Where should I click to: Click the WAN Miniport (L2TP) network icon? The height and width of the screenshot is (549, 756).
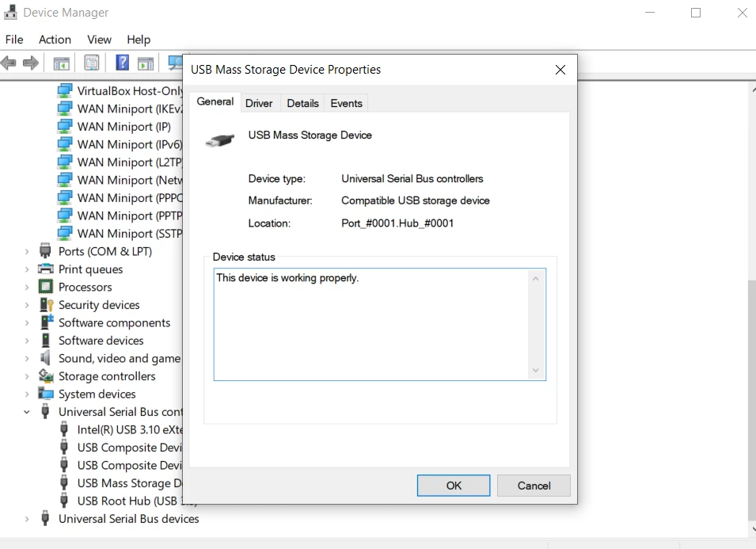point(65,162)
